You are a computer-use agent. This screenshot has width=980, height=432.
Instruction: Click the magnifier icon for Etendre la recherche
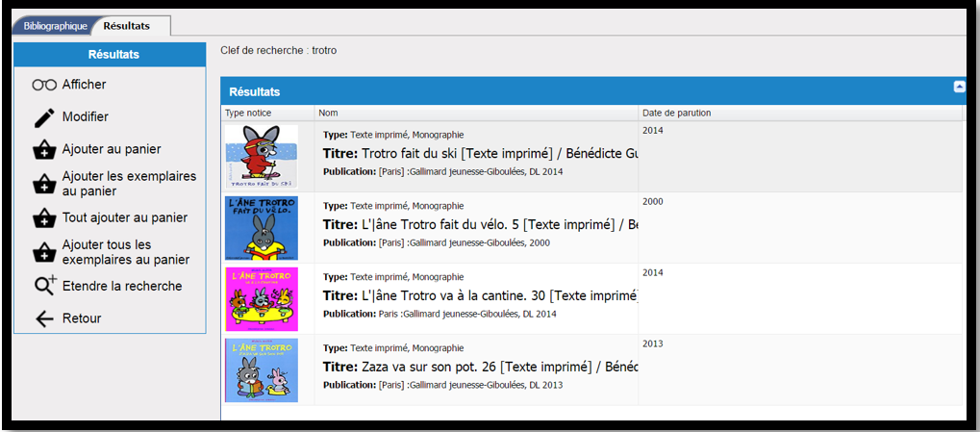[45, 285]
